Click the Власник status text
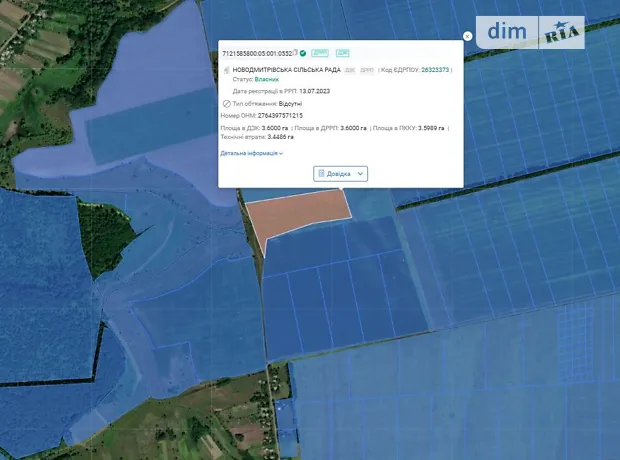Screen dimensions: 620x460 pyautogui.click(x=266, y=79)
